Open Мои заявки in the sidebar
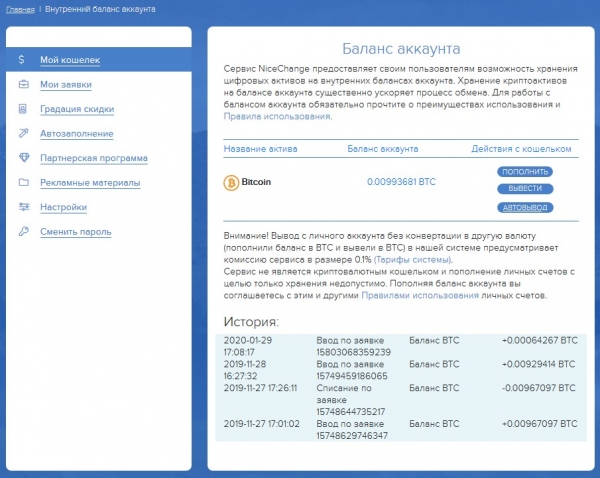The image size is (600, 478). 66,85
